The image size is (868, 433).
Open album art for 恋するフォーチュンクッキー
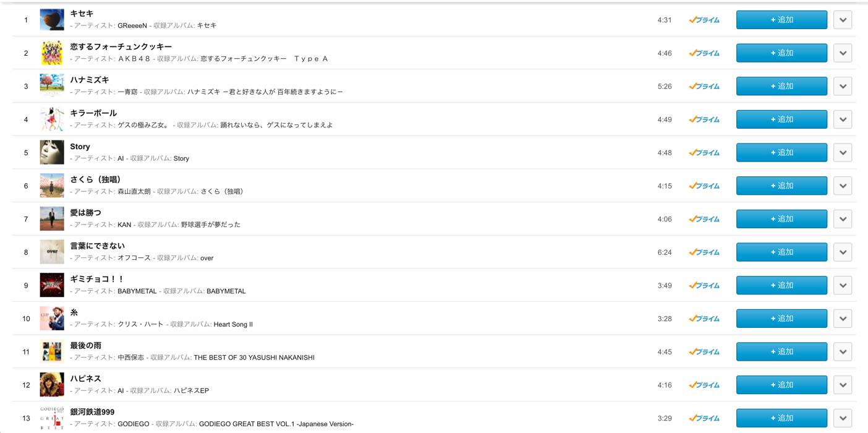point(52,53)
